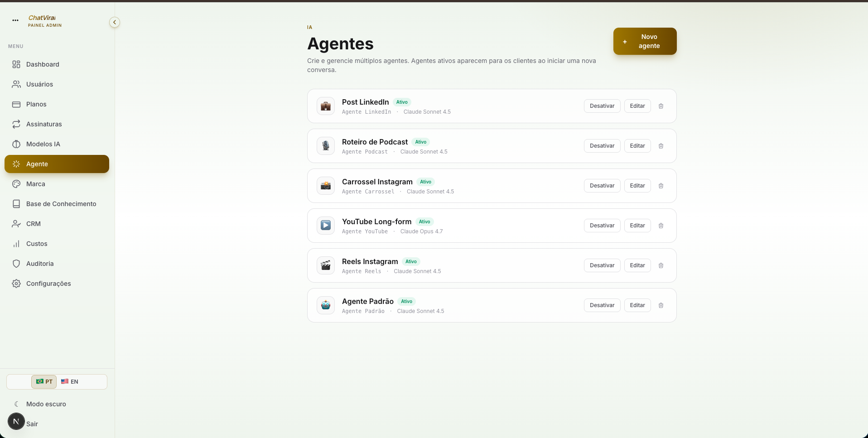This screenshot has height=438, width=868.
Task: Open the three-dots menu beside the ChatViral logo
Action: coord(15,20)
